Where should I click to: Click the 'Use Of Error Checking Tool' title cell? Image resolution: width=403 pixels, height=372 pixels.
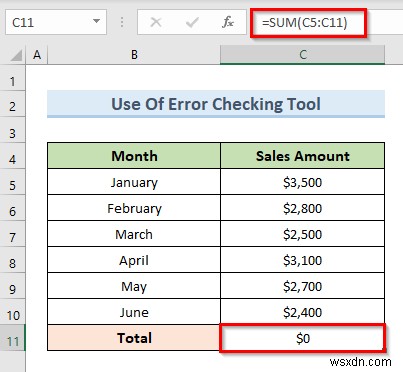(x=216, y=104)
